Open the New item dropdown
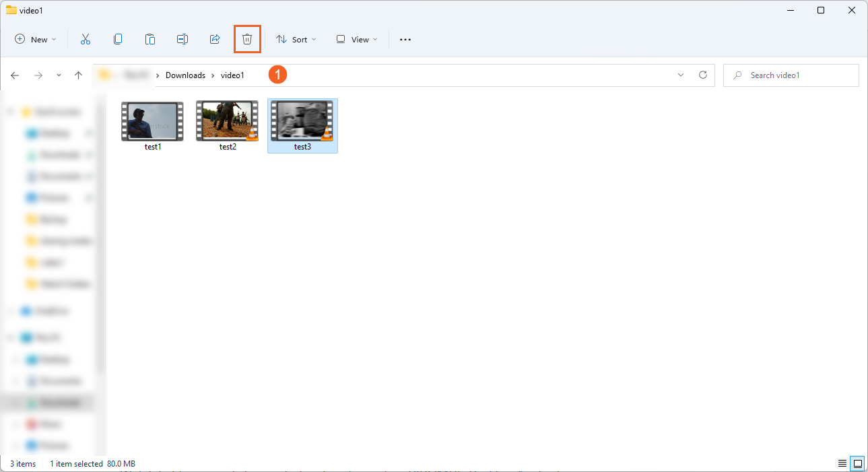 point(36,40)
